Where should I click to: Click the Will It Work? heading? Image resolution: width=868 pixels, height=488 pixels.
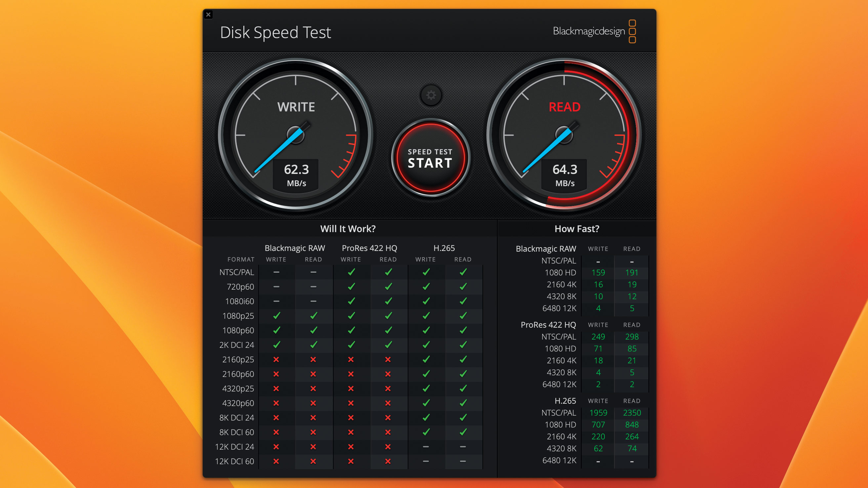(348, 229)
